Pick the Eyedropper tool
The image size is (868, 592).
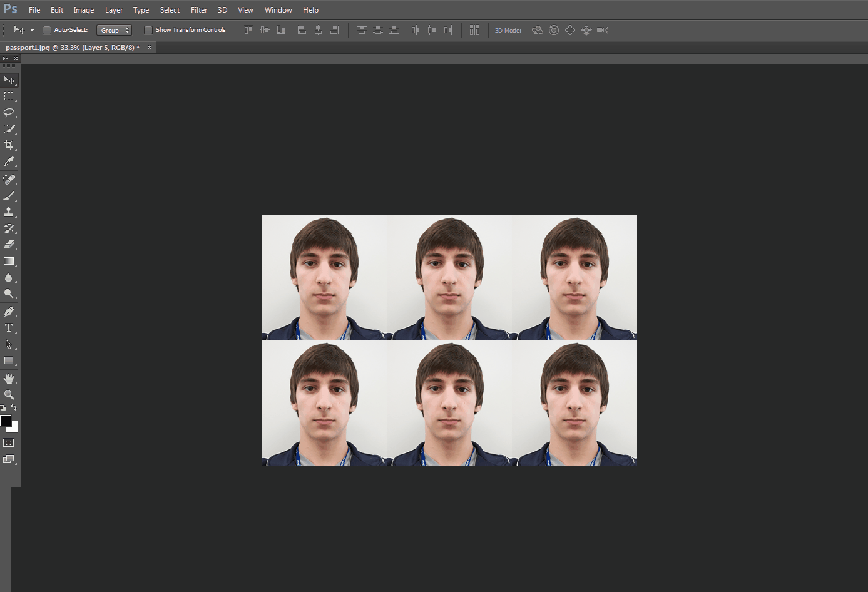(9, 161)
